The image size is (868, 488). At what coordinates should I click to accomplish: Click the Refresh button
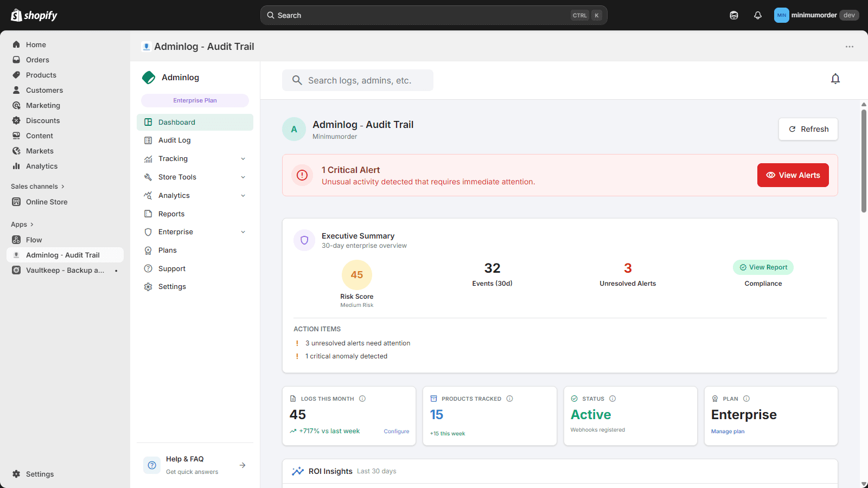[808, 129]
